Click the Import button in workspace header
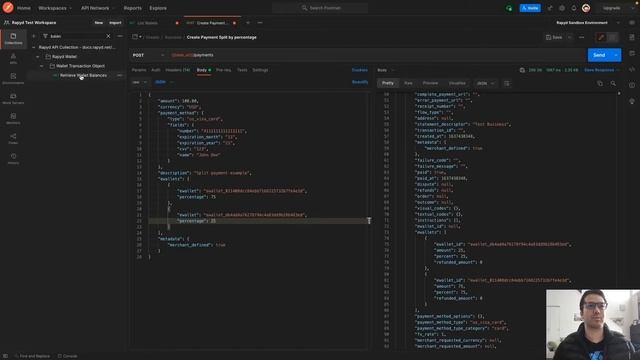The width and height of the screenshot is (640, 360). [x=115, y=23]
